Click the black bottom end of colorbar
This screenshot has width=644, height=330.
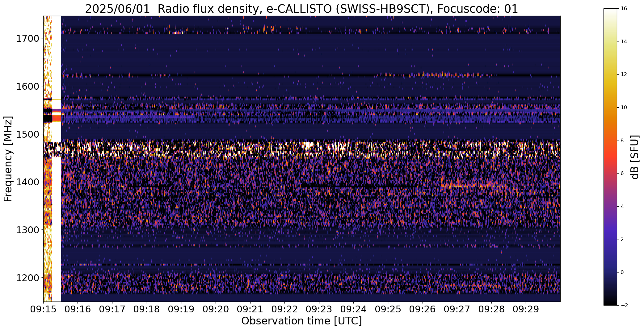[x=610, y=302]
